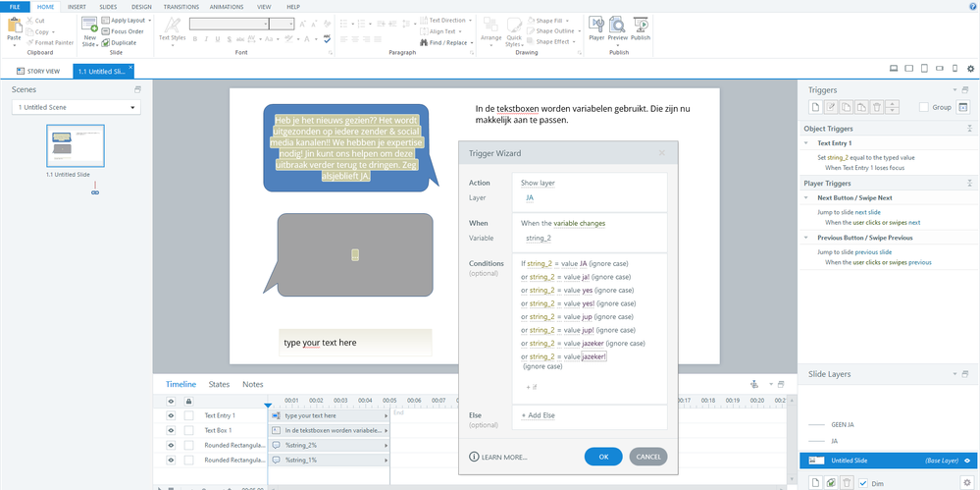Viewport: 980px width, 490px height.
Task: Click the Preview icon in the ribbon
Action: (x=618, y=27)
